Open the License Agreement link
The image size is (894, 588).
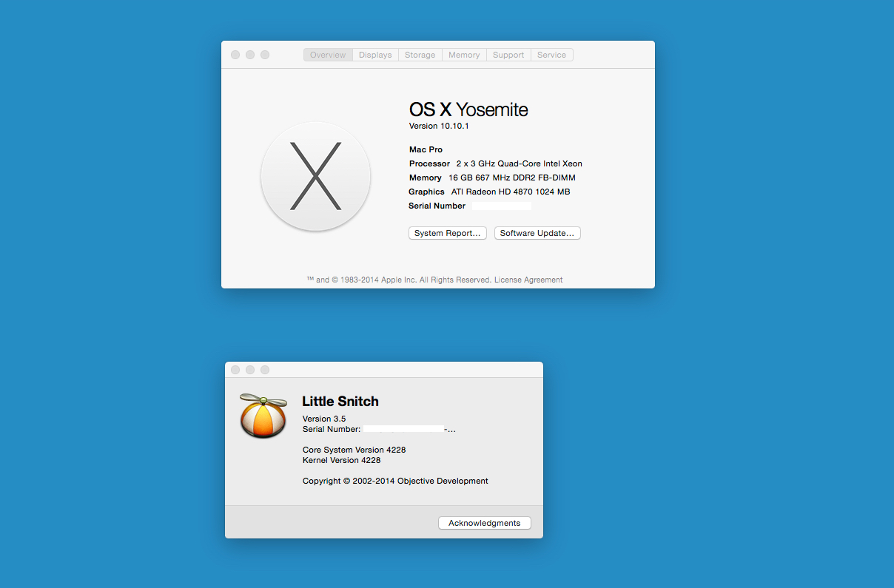click(x=528, y=280)
